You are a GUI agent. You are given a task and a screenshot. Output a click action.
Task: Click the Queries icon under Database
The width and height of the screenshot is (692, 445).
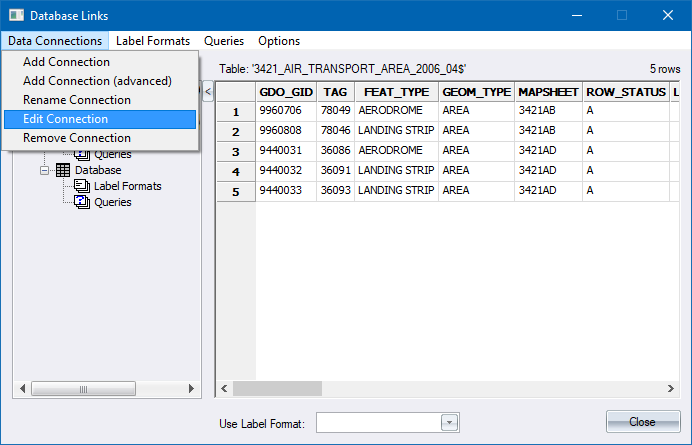pos(82,202)
